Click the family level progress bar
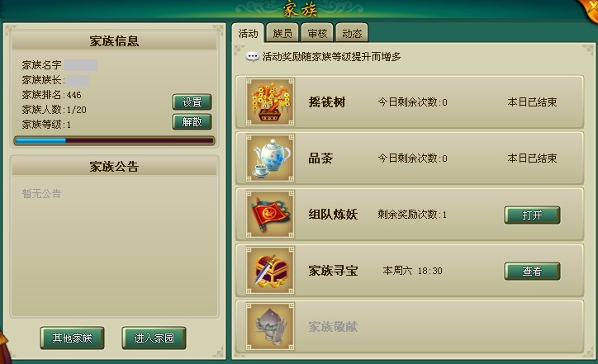 click(115, 140)
